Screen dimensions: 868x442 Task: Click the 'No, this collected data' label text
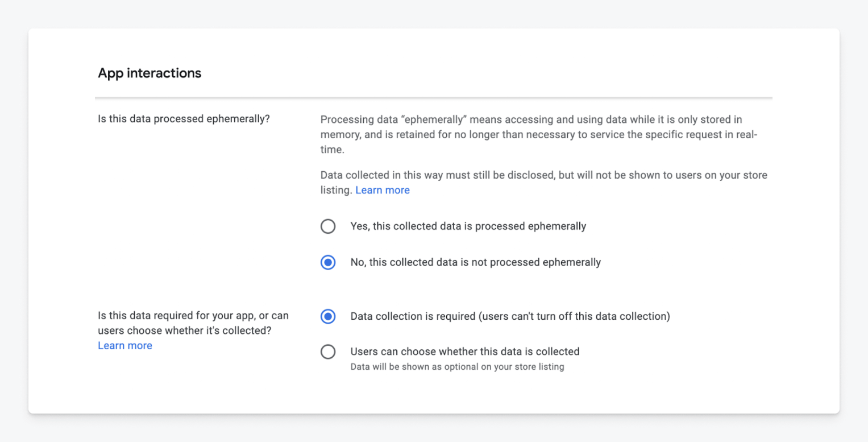point(476,262)
